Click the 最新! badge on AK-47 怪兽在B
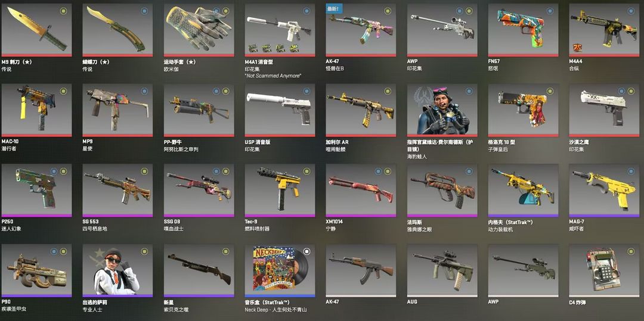Image resolution: width=644 pixels, height=321 pixels. tap(334, 8)
